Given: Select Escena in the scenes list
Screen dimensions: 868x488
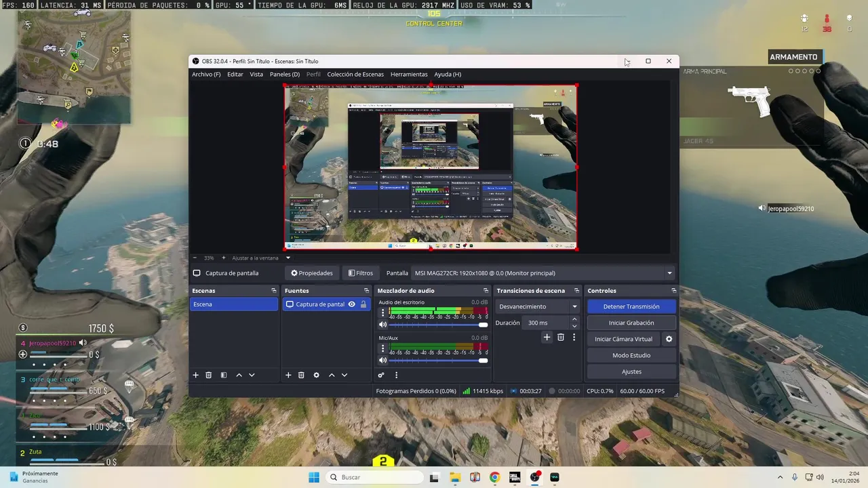Looking at the screenshot, I should 234,304.
